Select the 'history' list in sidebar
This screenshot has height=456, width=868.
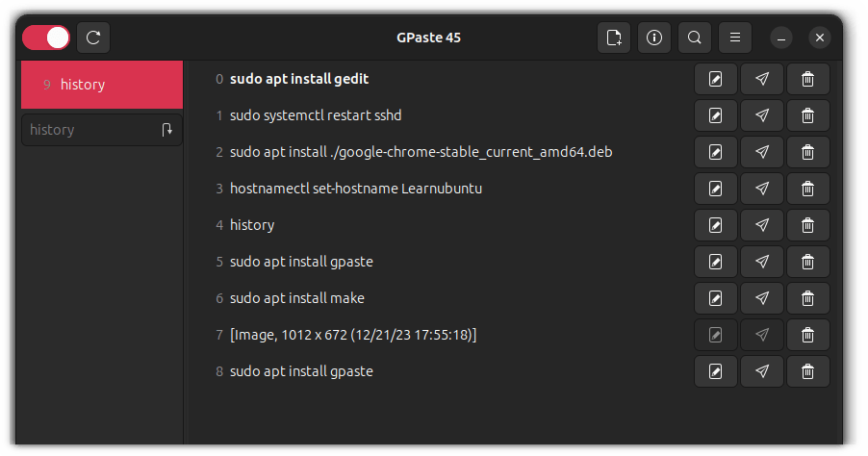pyautogui.click(x=101, y=85)
